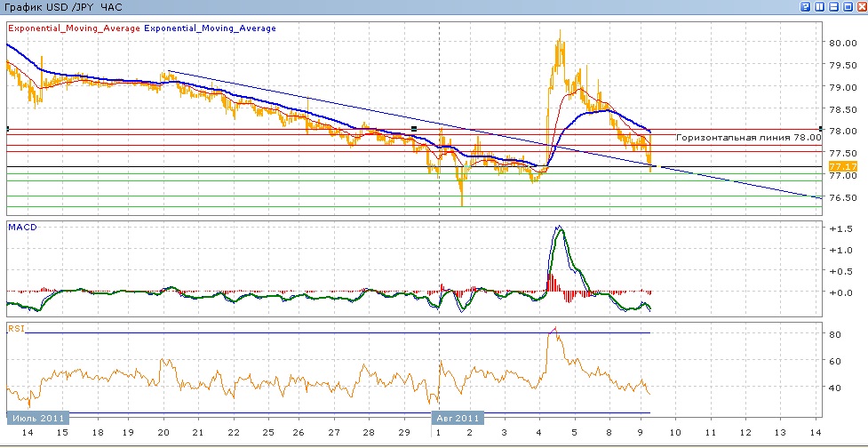Click the 'График USD /JPY ЧАС' title

click(x=62, y=7)
